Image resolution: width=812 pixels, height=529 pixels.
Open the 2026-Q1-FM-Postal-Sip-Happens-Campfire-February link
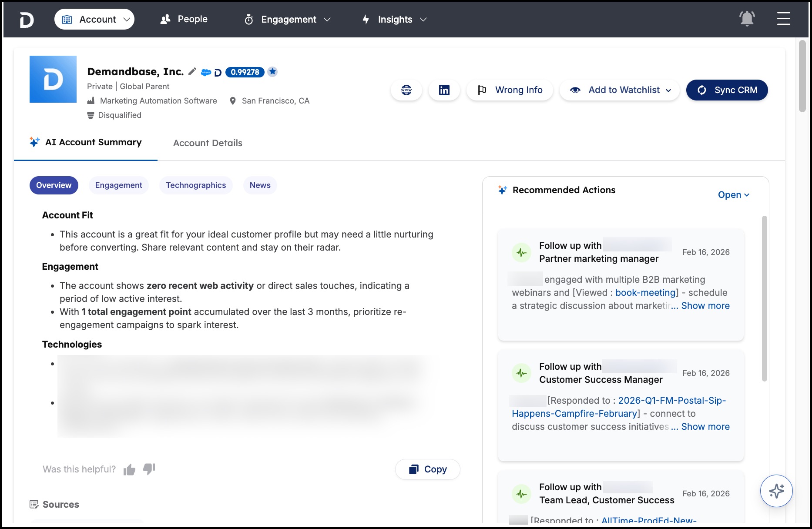coord(619,407)
